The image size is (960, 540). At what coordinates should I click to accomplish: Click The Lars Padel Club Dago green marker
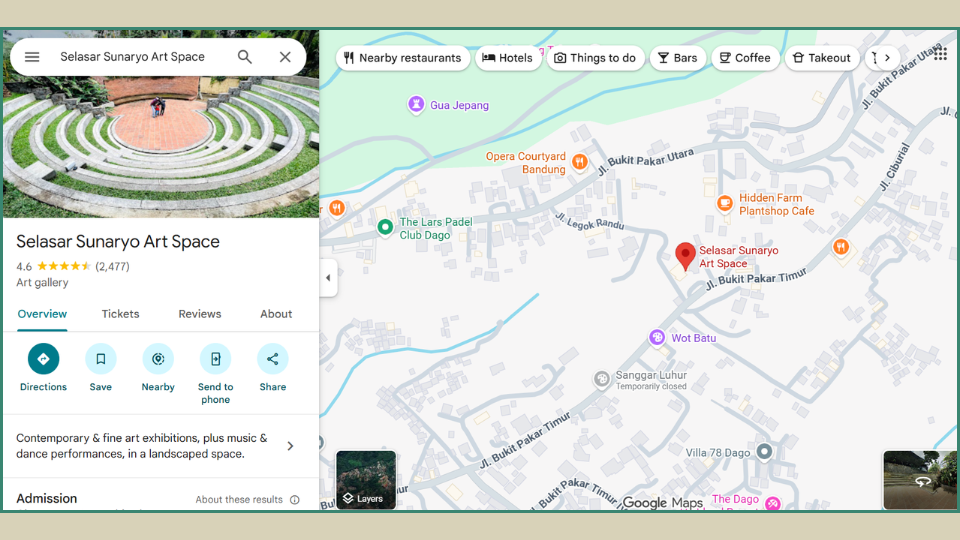click(385, 228)
